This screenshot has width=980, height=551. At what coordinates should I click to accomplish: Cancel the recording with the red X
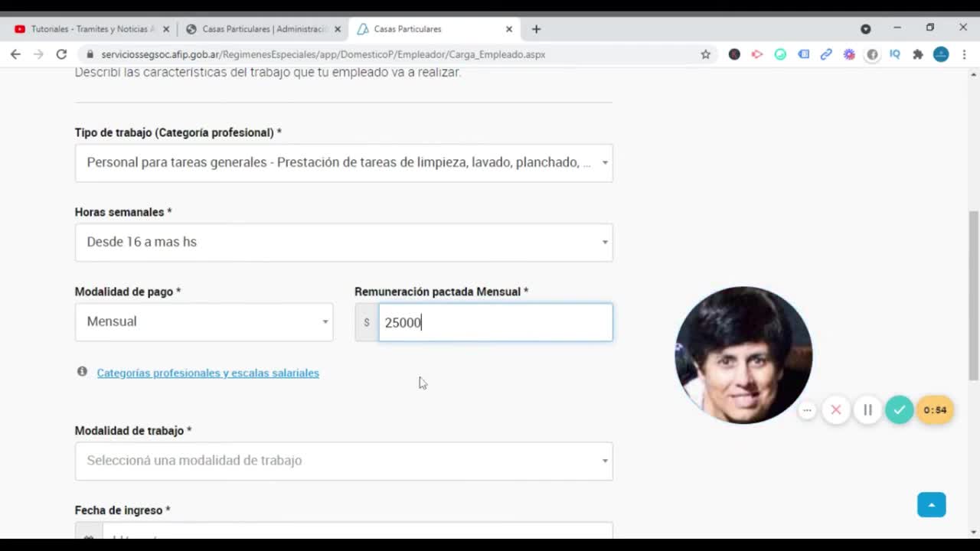[x=836, y=410]
